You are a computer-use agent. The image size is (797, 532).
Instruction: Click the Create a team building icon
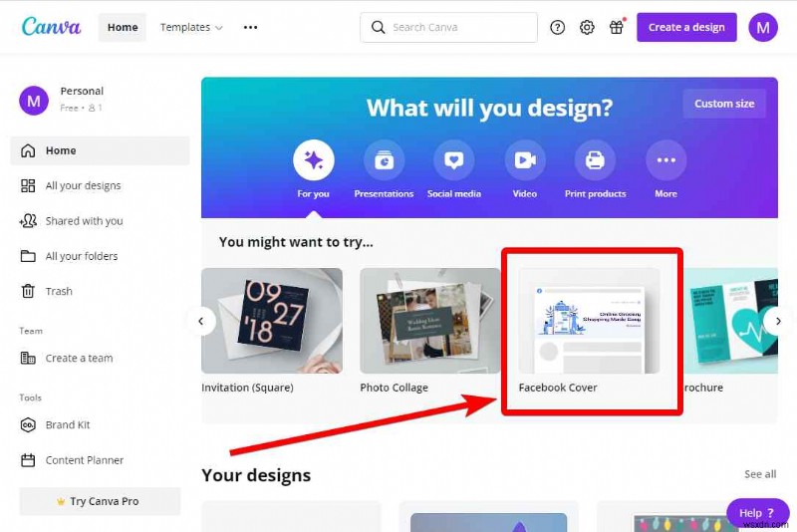coord(28,358)
